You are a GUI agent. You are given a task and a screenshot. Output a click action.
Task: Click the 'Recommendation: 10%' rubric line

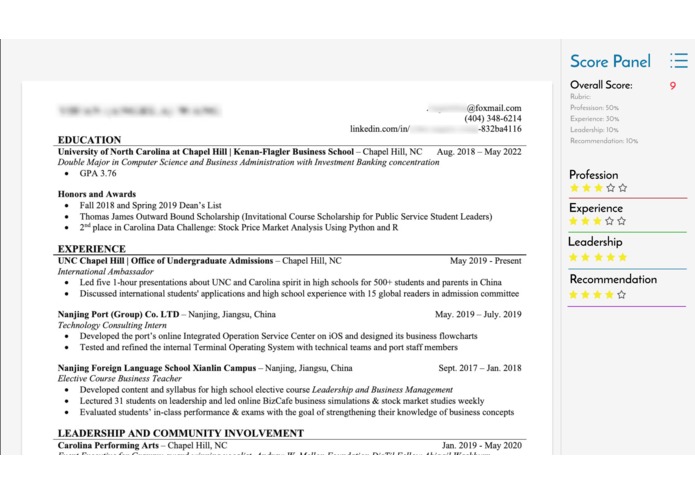tap(604, 141)
